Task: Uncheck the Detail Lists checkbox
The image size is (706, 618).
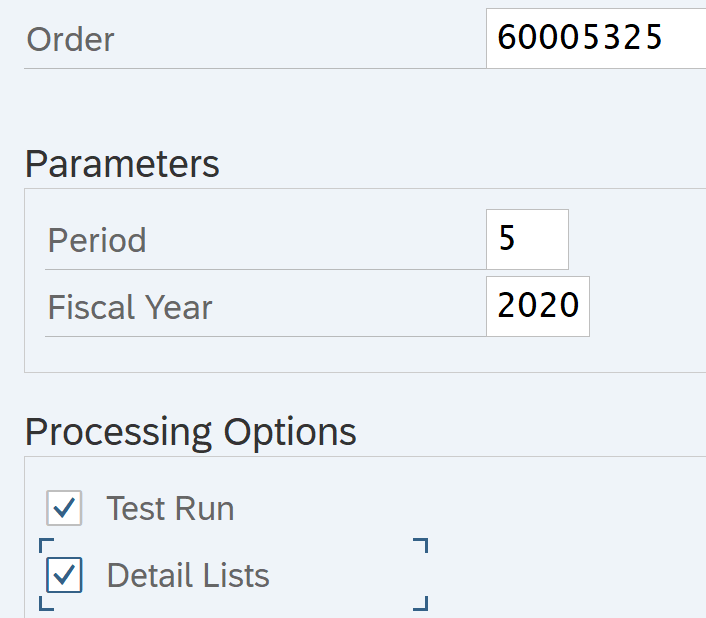Action: 64,575
